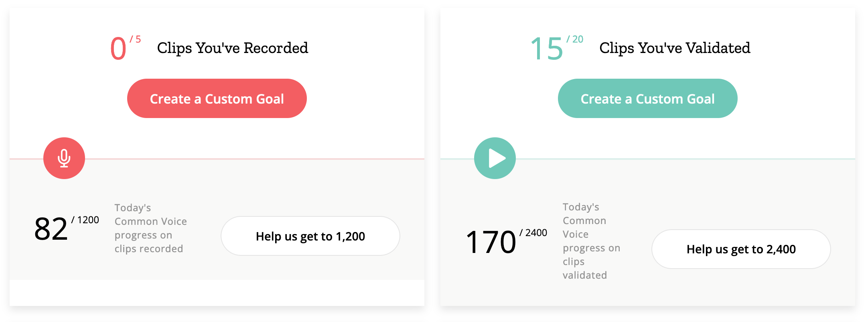This screenshot has height=322, width=868.
Task: Select the 'Clips You've Validated' heading
Action: 675,48
